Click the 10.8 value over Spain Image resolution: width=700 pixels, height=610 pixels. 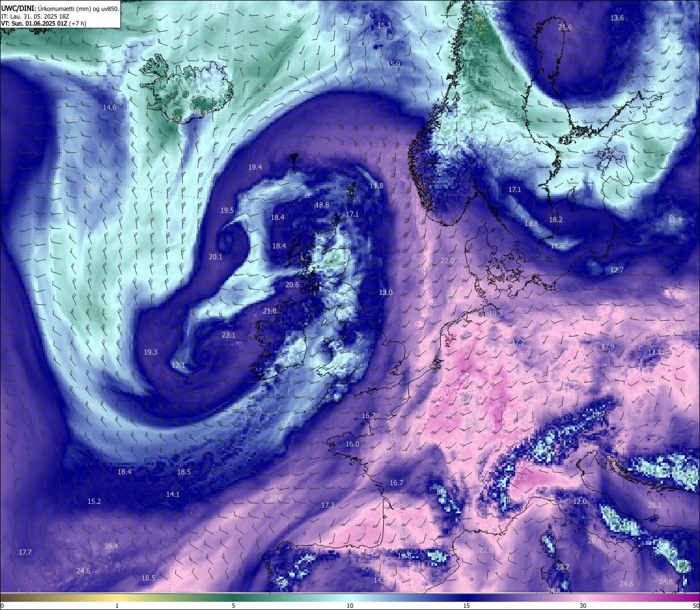404,556
